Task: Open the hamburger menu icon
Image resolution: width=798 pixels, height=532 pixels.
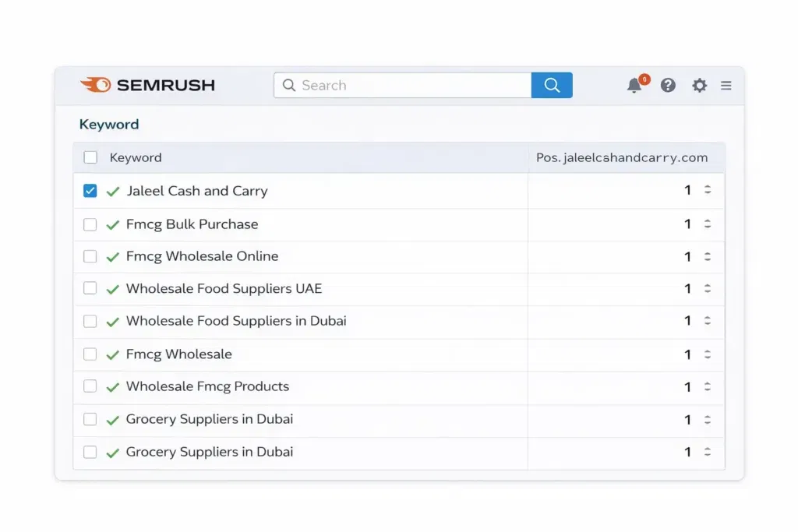Action: point(726,85)
